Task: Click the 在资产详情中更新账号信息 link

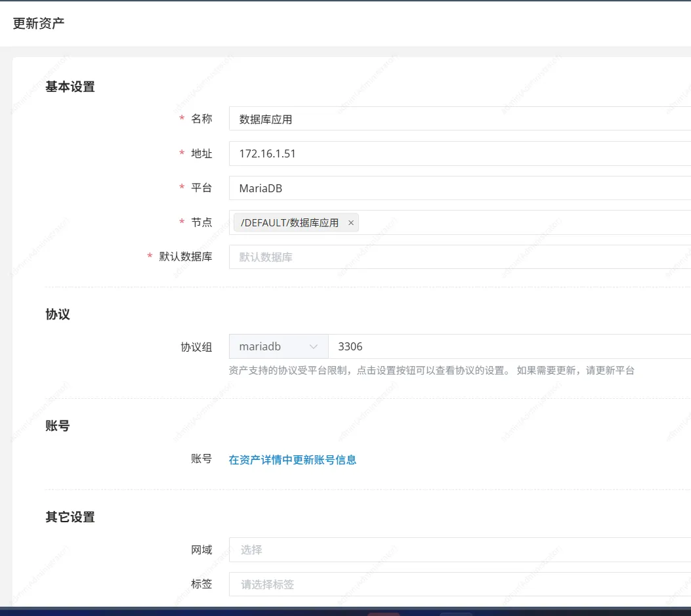Action: (x=292, y=460)
